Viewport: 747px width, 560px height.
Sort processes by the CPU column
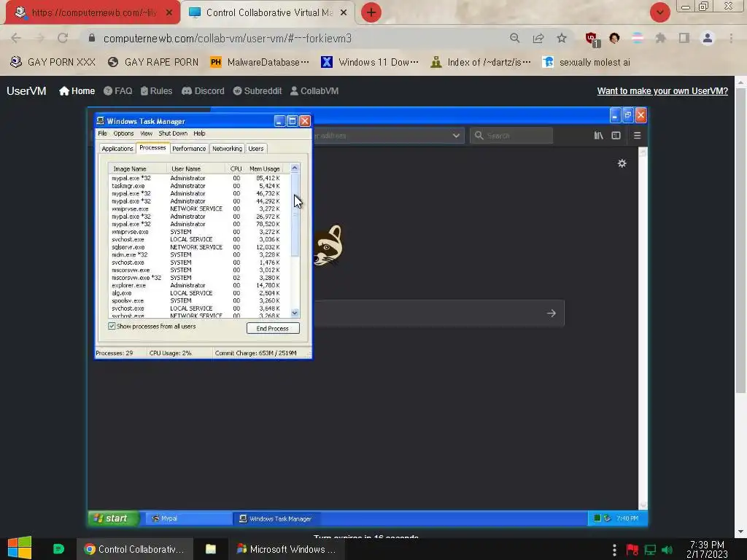pyautogui.click(x=235, y=168)
